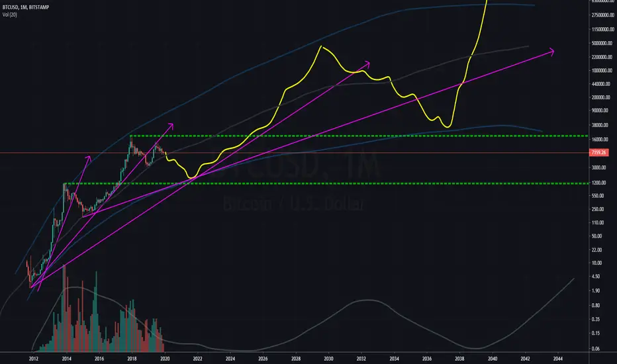Click the 2034 time axis label
The image size is (617, 364).
pyautogui.click(x=395, y=359)
